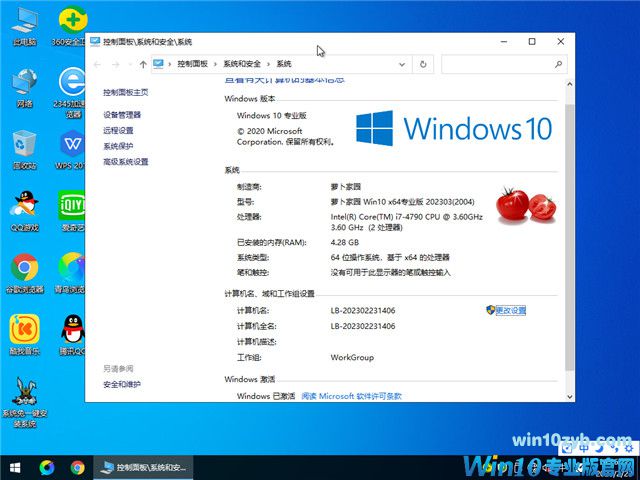Open the 360 security desktop icon
The height and width of the screenshot is (480, 640).
pos(70,26)
